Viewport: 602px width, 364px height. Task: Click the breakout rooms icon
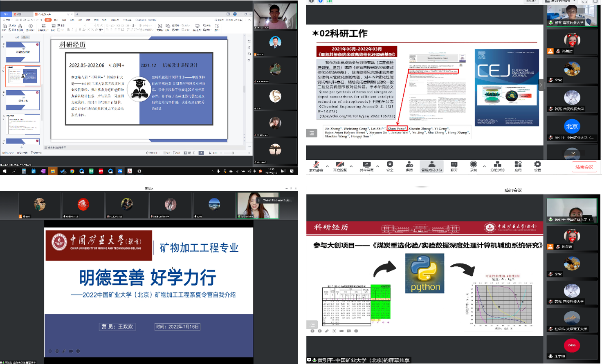[497, 165]
